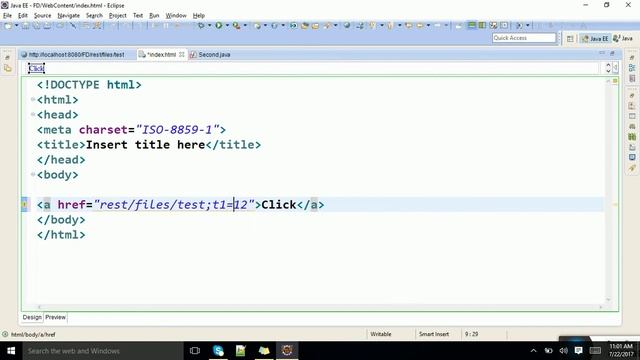Click the horizontal scrollbar of the editor
The width and height of the screenshot is (640, 360).
pyautogui.click(x=320, y=307)
